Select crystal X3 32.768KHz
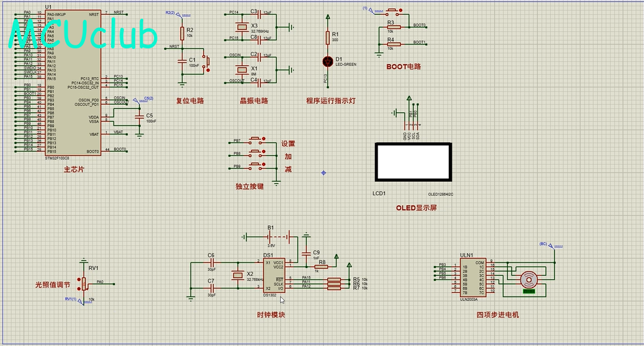The width and height of the screenshot is (644, 346). pyautogui.click(x=242, y=27)
